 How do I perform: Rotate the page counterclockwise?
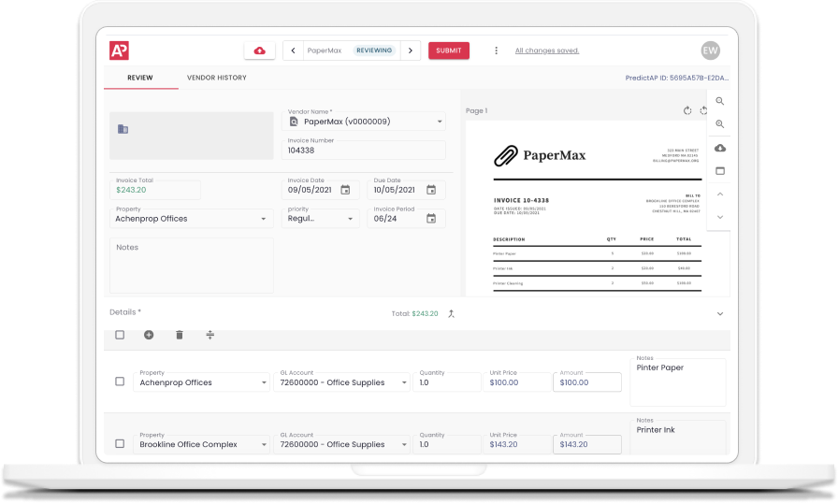click(703, 110)
